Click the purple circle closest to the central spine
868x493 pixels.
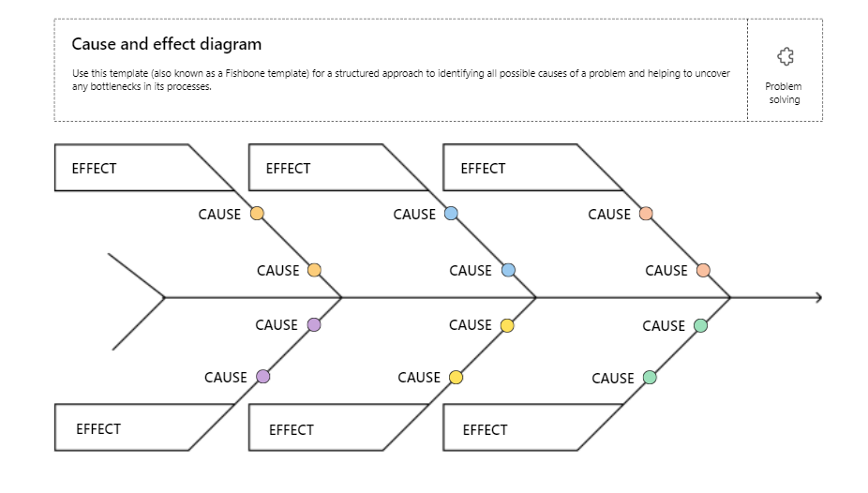pyautogui.click(x=314, y=325)
